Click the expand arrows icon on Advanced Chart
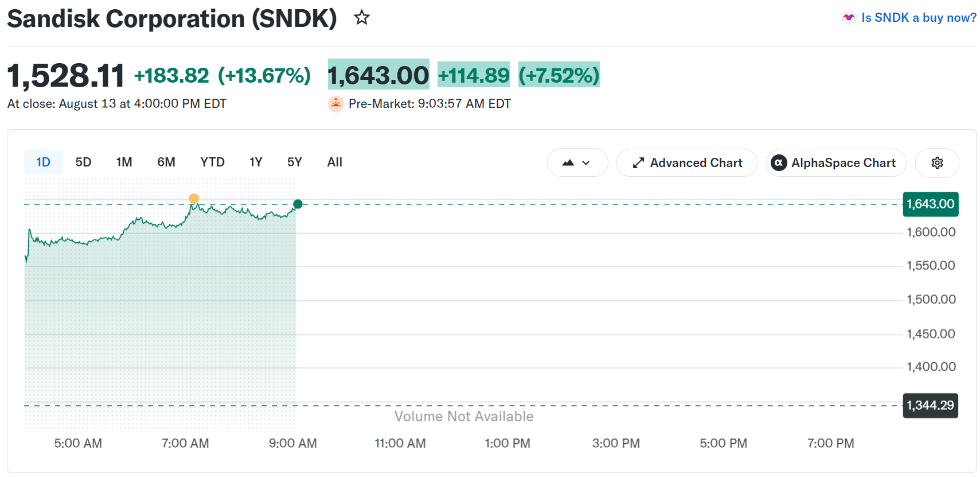The width and height of the screenshot is (980, 477). (x=638, y=163)
